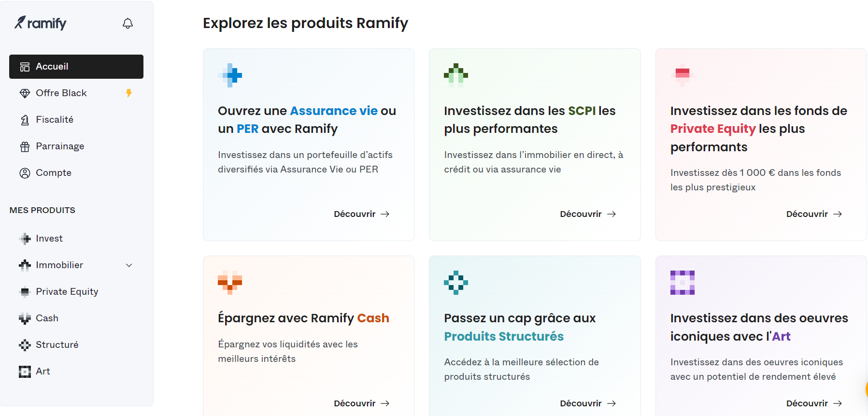
Task: Click the Ramify logo
Action: pyautogui.click(x=41, y=23)
